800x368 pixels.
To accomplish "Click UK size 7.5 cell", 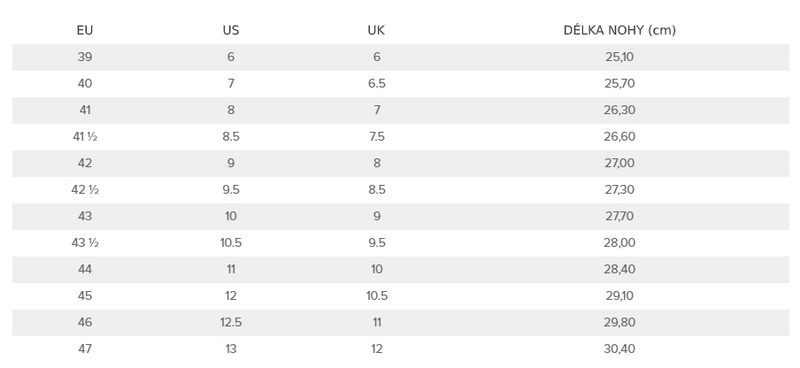I will tap(377, 137).
